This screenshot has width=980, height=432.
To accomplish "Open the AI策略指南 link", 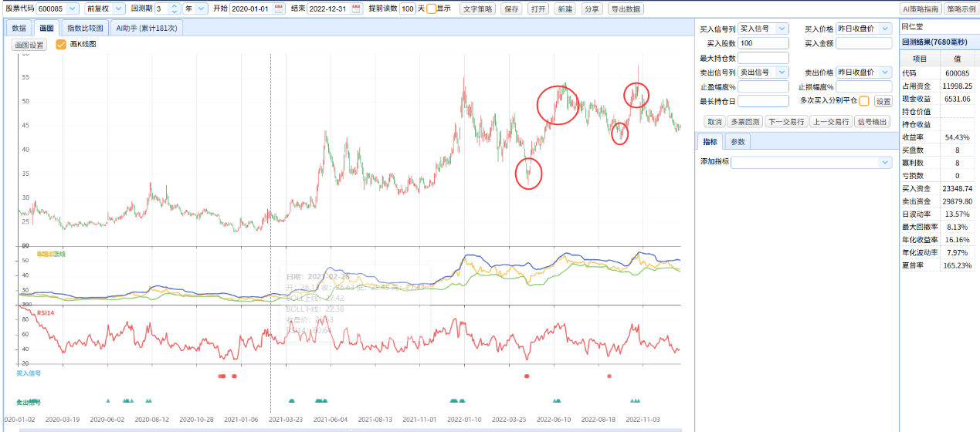I will click(x=921, y=8).
